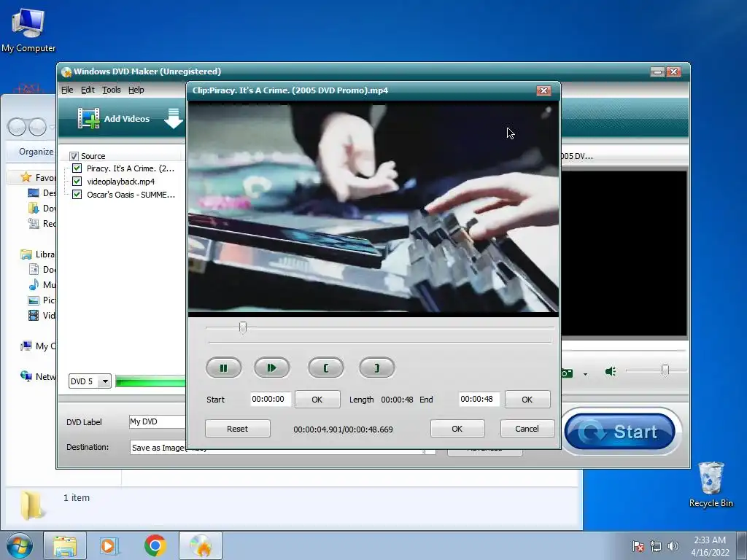The height and width of the screenshot is (560, 747).
Task: Select Network icon in Explorer sidebar
Action: pyautogui.click(x=26, y=376)
